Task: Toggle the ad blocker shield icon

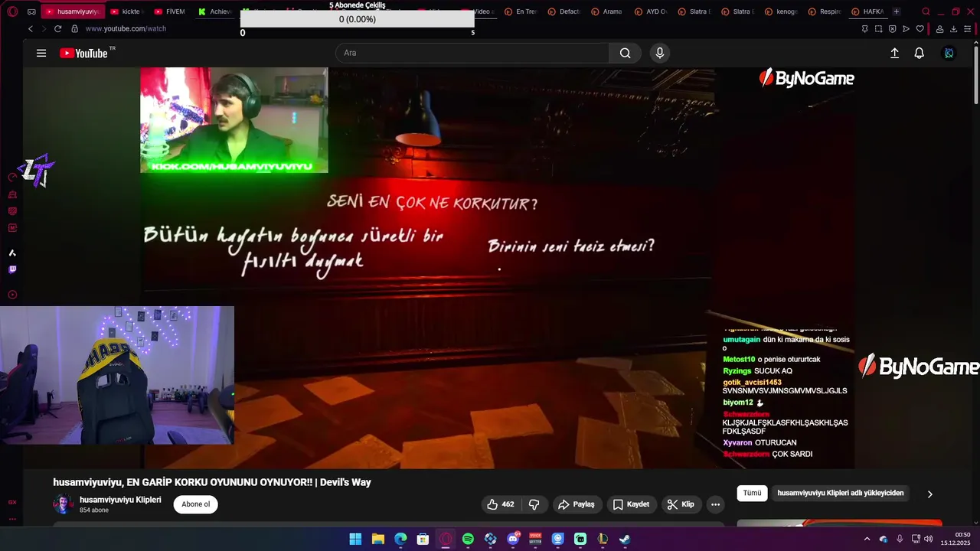Action: (892, 28)
